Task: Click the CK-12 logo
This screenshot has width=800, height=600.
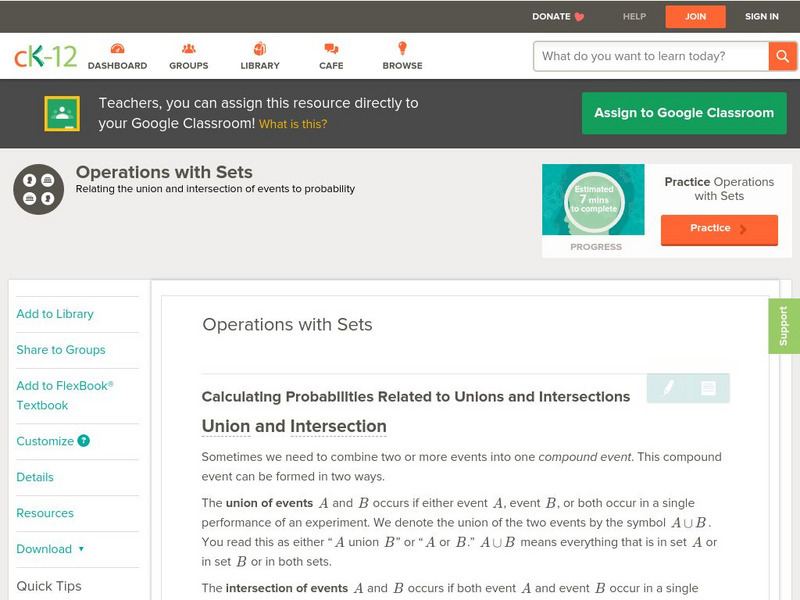Action: pos(45,56)
